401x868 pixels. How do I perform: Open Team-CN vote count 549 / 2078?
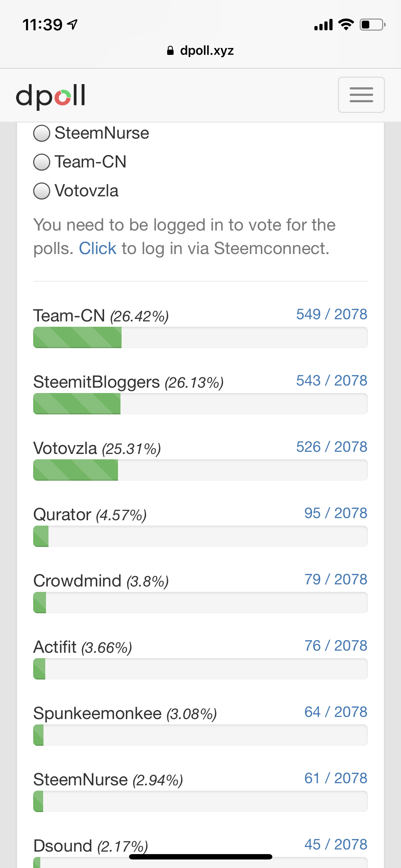click(331, 314)
